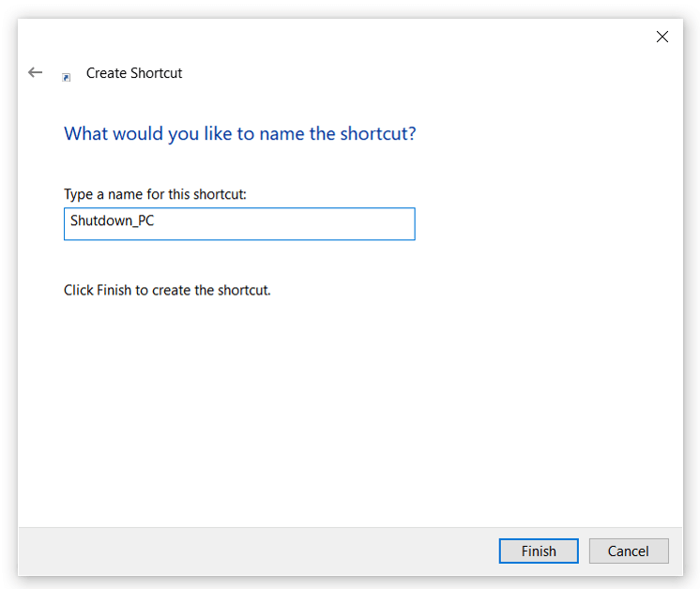The image size is (700, 589).
Task: Click the Finish button
Action: [x=539, y=551]
